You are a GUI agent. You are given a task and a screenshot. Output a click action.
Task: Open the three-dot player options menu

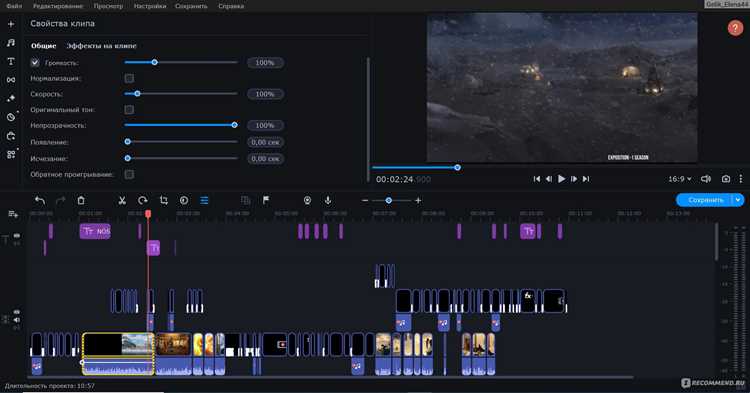tap(741, 179)
